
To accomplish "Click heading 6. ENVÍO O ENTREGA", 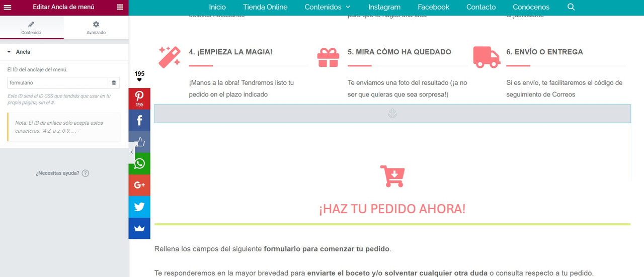I will tap(544, 52).
